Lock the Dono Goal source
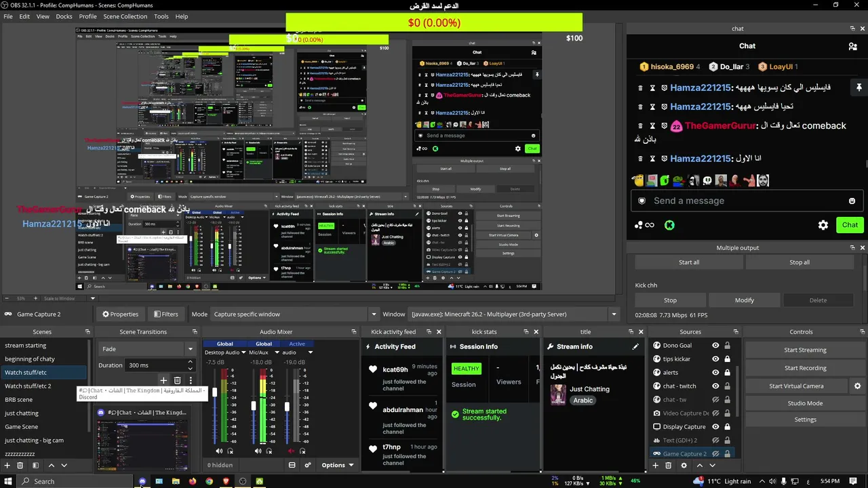 pos(727,346)
